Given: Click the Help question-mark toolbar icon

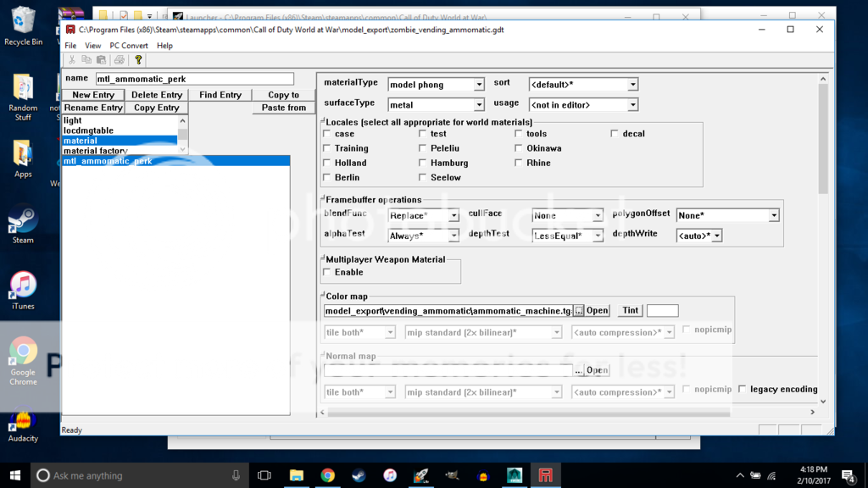Looking at the screenshot, I should 138,60.
